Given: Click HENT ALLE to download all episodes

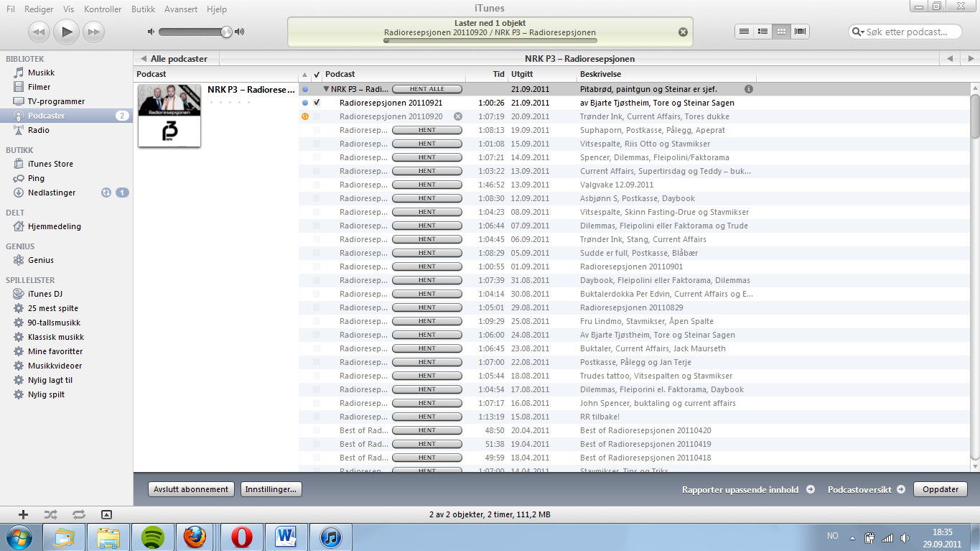Looking at the screenshot, I should [x=427, y=89].
